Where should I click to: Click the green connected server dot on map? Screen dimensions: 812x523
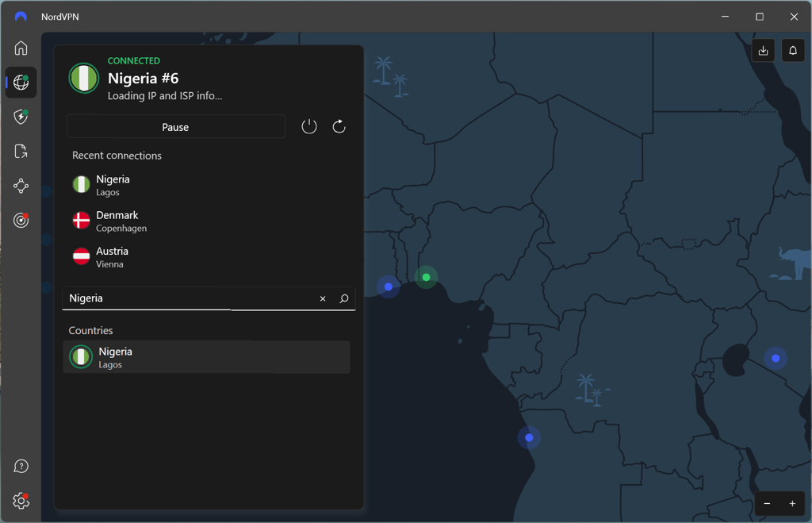(426, 277)
